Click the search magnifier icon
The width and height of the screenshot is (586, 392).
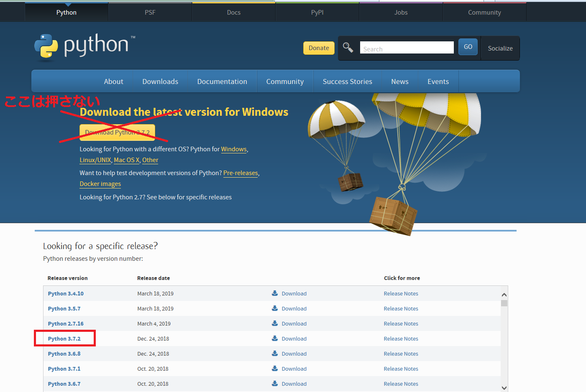(348, 47)
